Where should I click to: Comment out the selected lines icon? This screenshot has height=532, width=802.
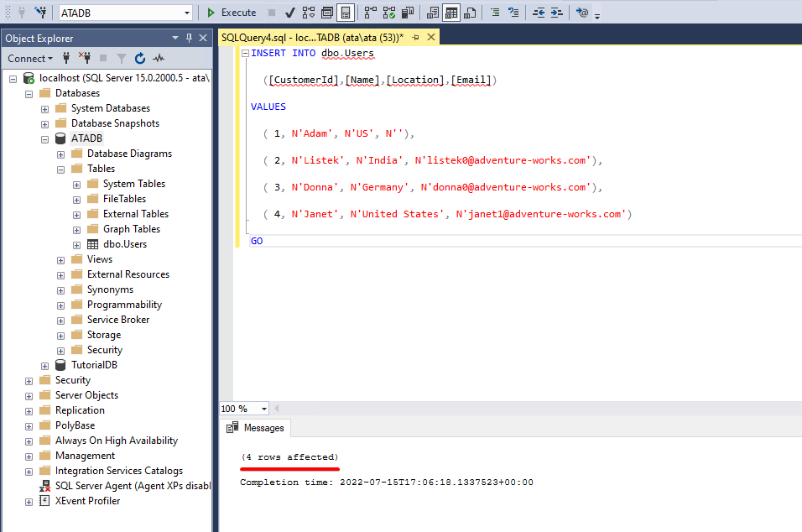(495, 13)
